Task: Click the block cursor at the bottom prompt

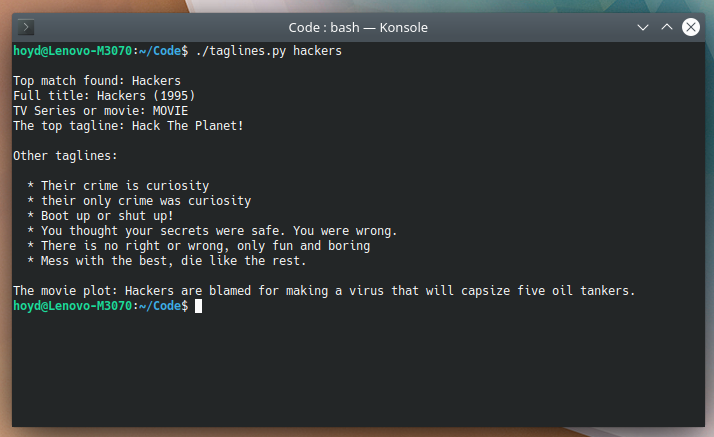Action: point(198,306)
